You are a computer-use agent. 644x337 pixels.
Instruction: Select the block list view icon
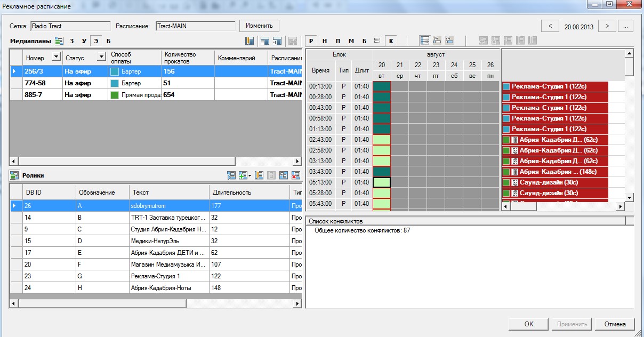click(x=425, y=41)
